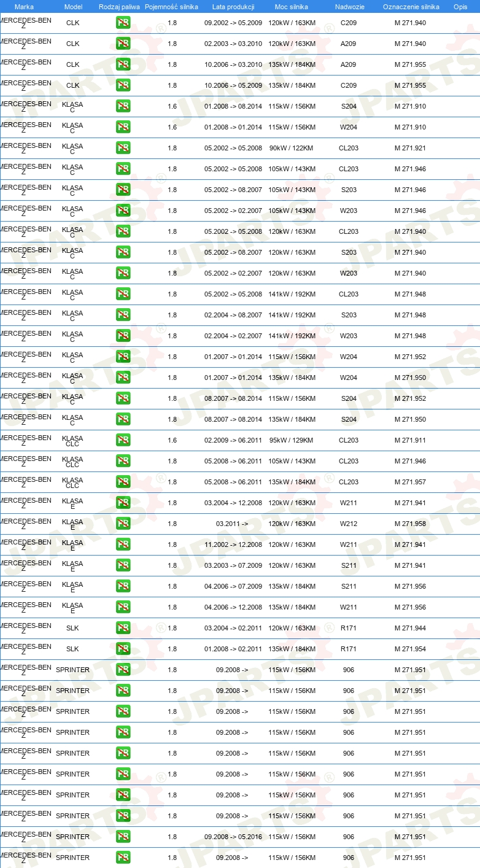Select engine code M 271.958
This screenshot has height=868, width=480.
point(410,524)
